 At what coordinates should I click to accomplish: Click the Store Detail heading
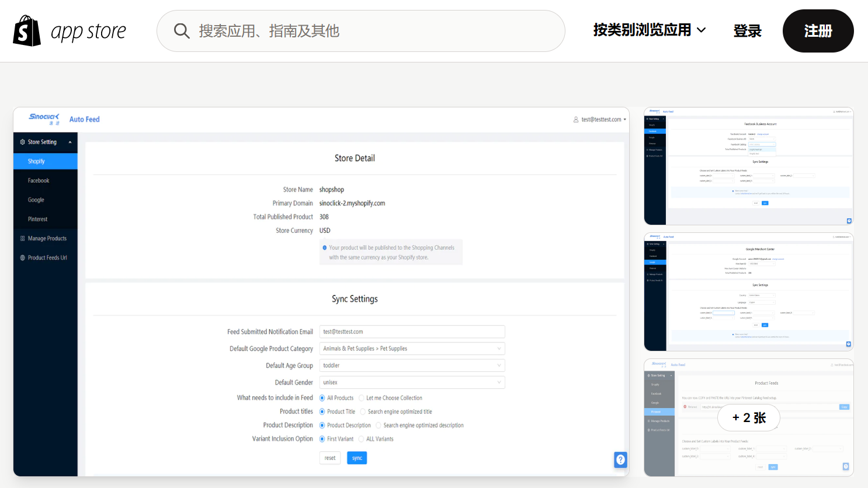tap(355, 158)
